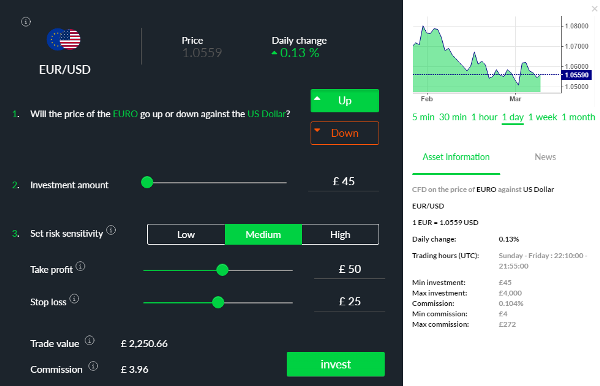Select Low risk sensitivity

(x=186, y=235)
